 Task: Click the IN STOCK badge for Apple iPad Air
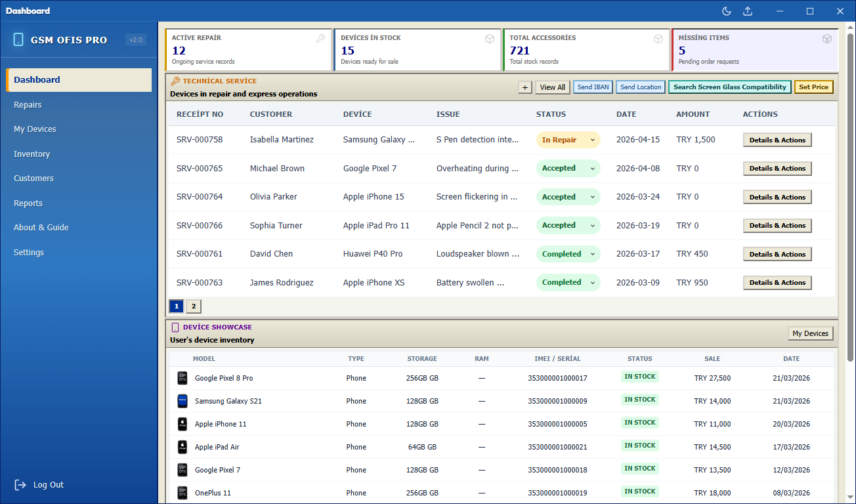coord(640,446)
